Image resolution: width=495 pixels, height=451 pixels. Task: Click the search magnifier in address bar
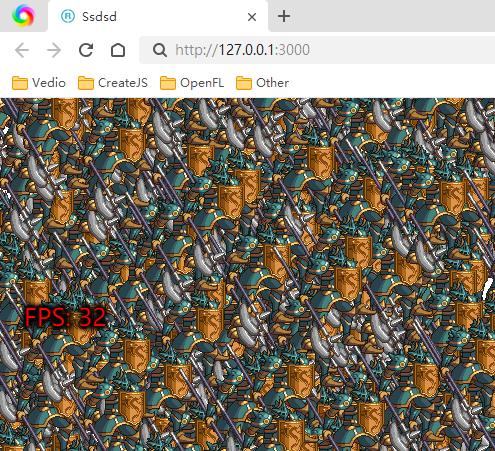[160, 50]
